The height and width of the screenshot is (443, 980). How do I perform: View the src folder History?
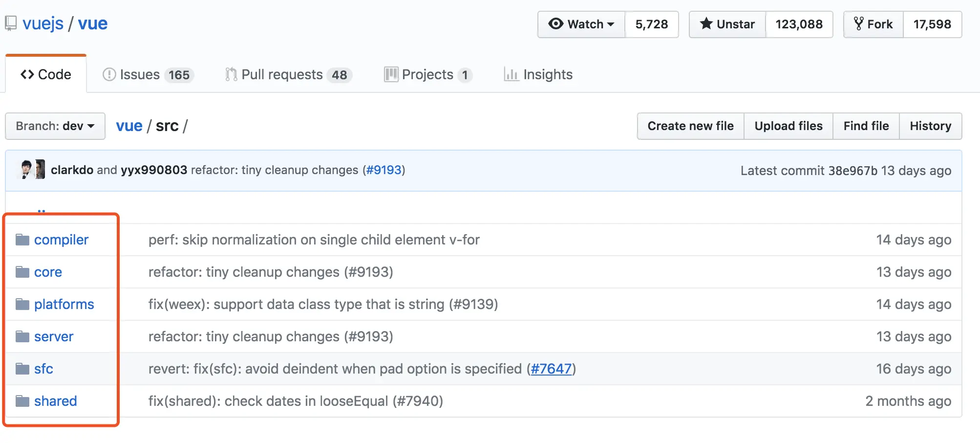coord(930,126)
